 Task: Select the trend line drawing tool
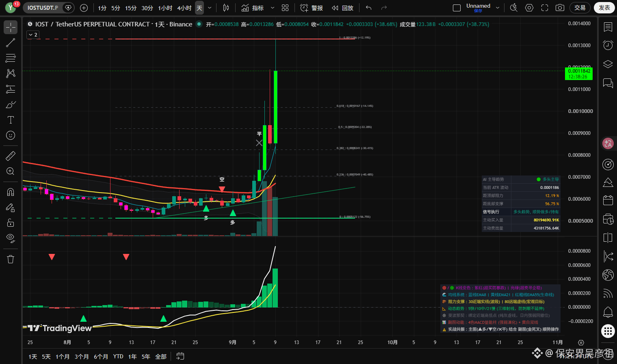[x=11, y=43]
